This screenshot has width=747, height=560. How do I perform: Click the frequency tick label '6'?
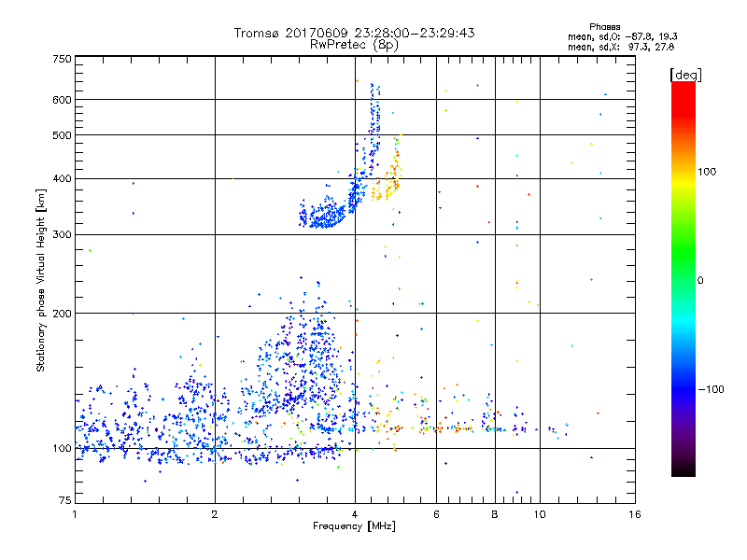point(436,514)
